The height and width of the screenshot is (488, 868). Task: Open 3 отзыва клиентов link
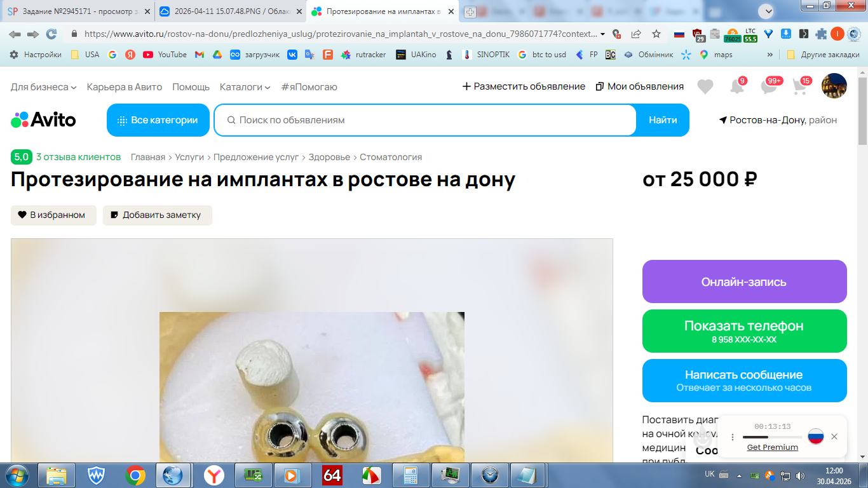pos(78,157)
